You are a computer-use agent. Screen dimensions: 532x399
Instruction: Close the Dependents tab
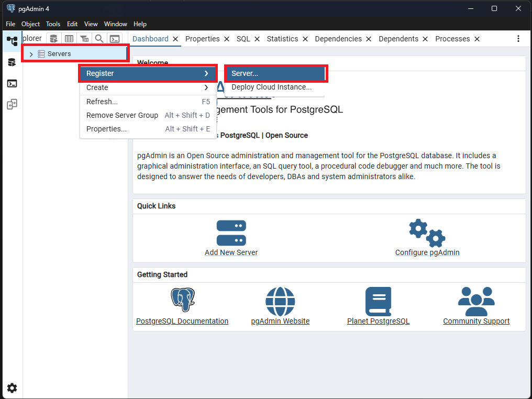pos(425,39)
